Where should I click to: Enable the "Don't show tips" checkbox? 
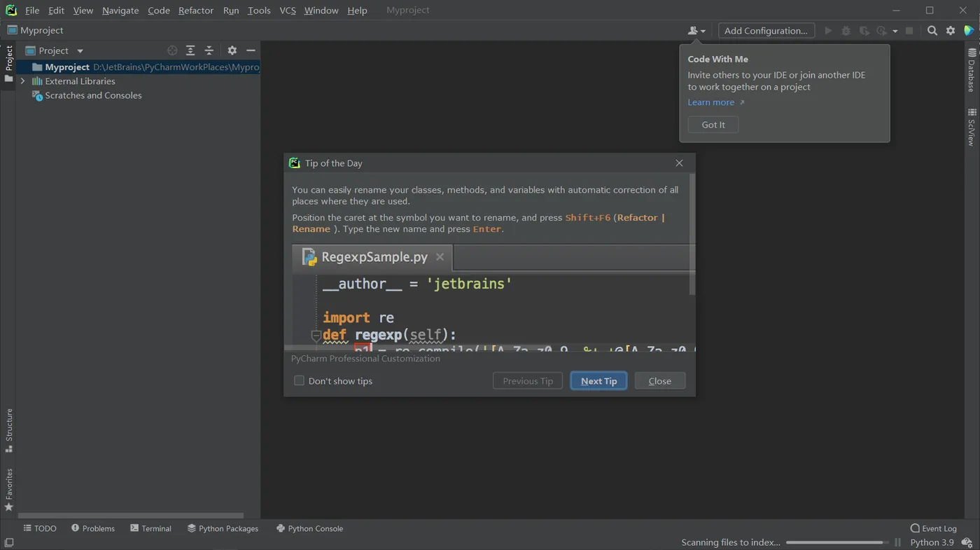coord(299,380)
